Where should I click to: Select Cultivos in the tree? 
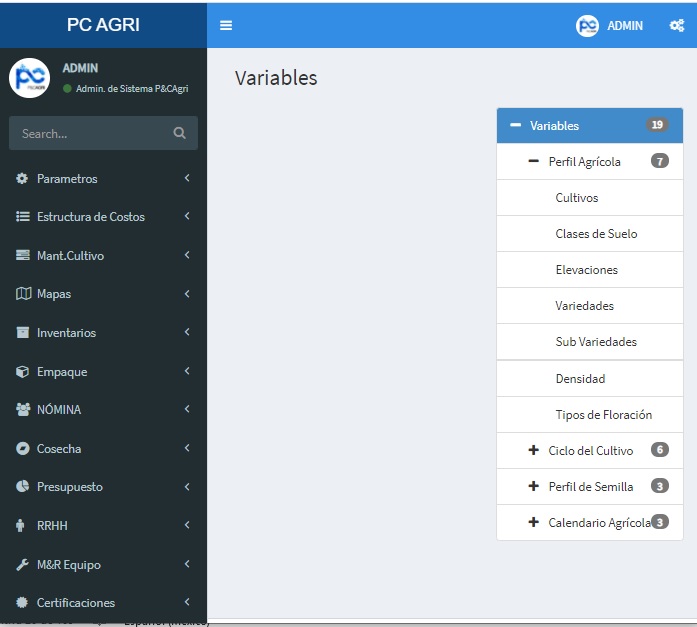pos(577,198)
